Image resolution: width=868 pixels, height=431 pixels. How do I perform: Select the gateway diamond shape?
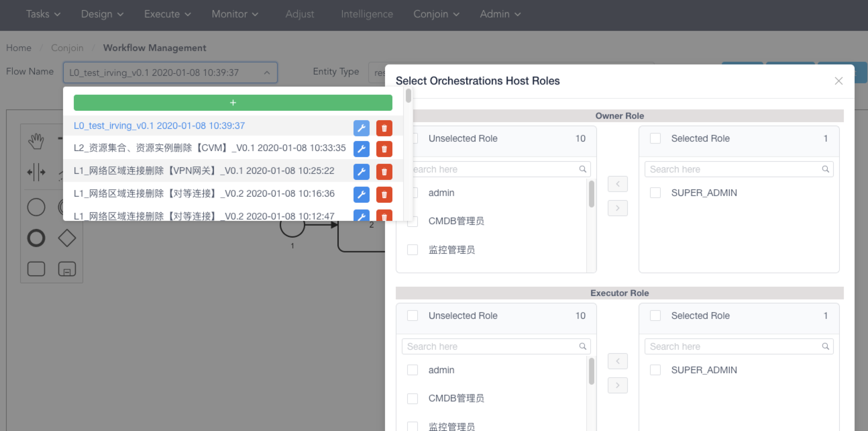67,237
